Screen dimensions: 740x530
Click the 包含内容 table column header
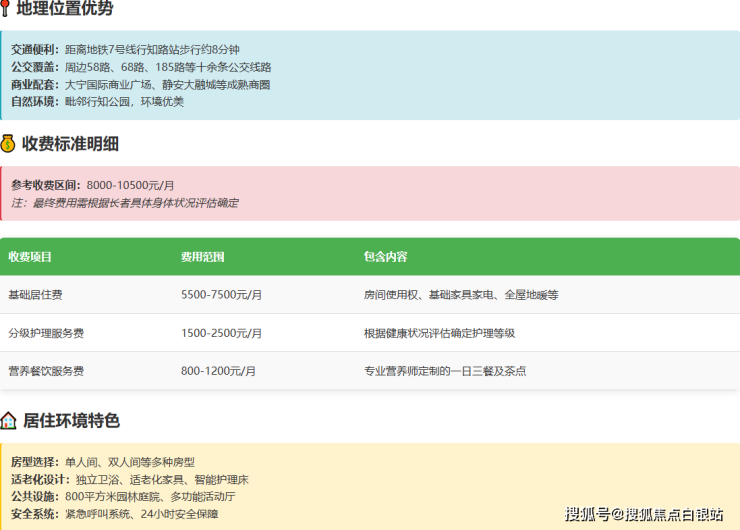click(385, 257)
